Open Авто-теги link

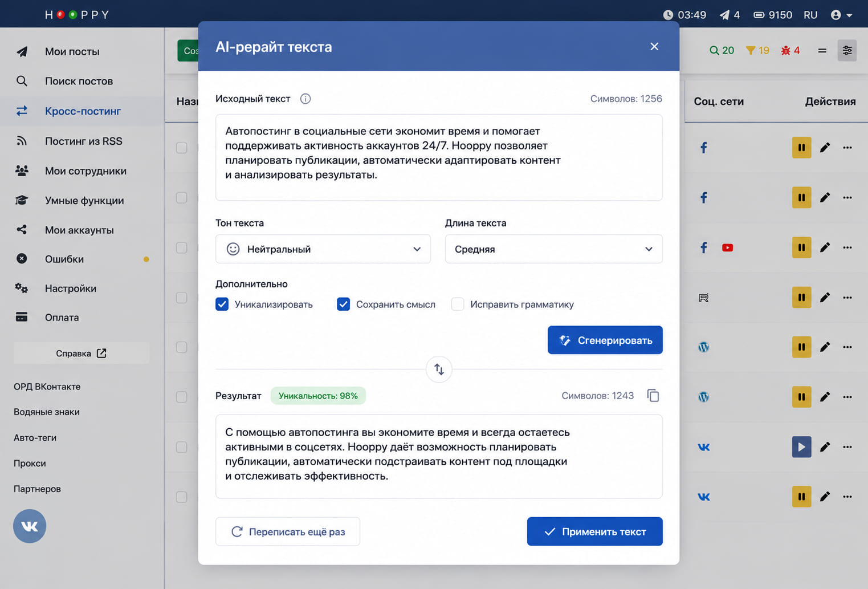(x=35, y=438)
